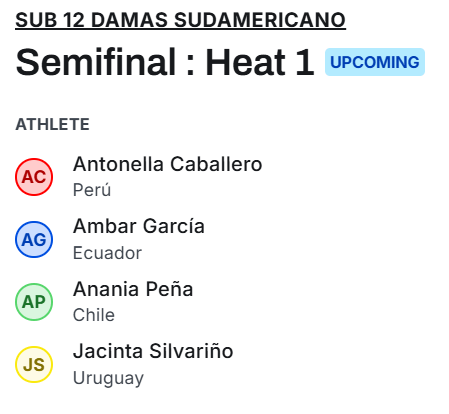Select athlete Anania Peña
The height and width of the screenshot is (414, 449).
pos(133,289)
